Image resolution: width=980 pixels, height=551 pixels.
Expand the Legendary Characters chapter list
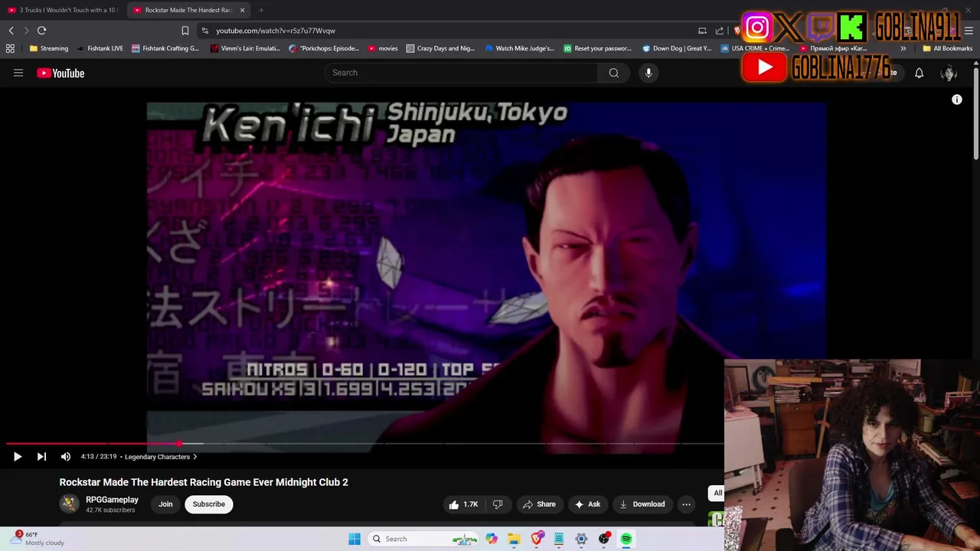(161, 457)
